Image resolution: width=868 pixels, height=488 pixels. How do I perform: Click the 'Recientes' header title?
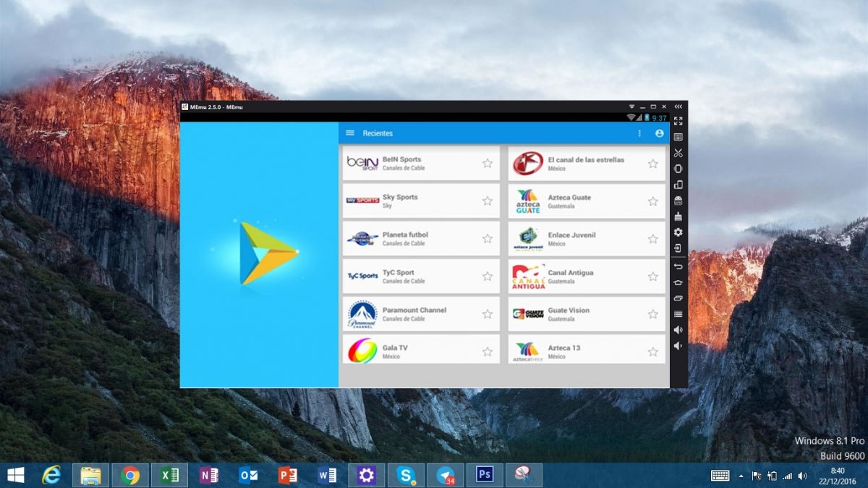tap(378, 133)
